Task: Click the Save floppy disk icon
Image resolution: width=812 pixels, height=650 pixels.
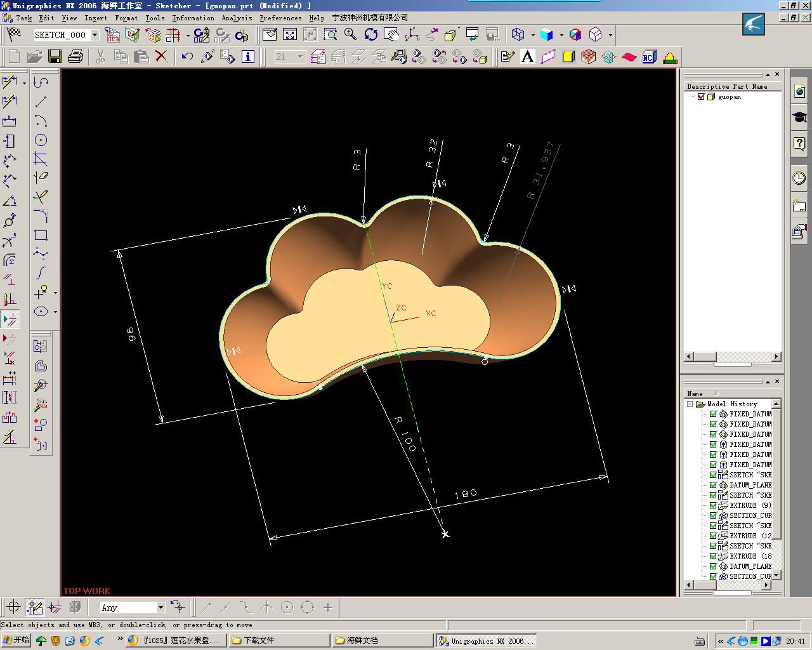Action: [x=55, y=56]
